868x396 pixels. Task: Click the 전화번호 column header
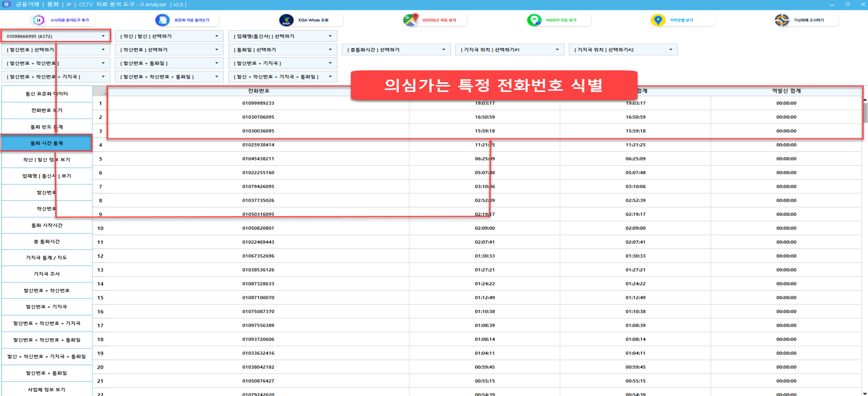(258, 91)
